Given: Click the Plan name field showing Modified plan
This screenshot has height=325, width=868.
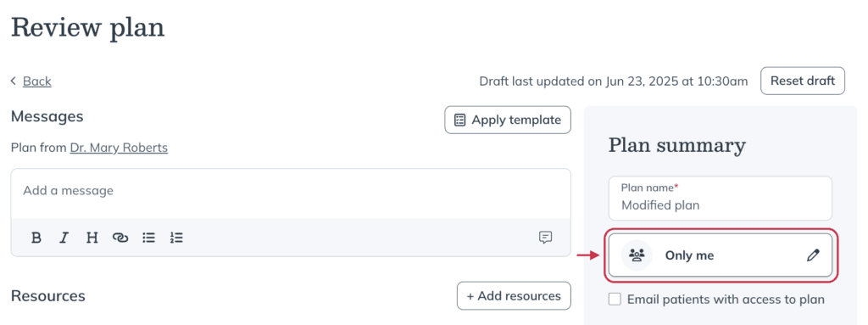Looking at the screenshot, I should (x=721, y=198).
